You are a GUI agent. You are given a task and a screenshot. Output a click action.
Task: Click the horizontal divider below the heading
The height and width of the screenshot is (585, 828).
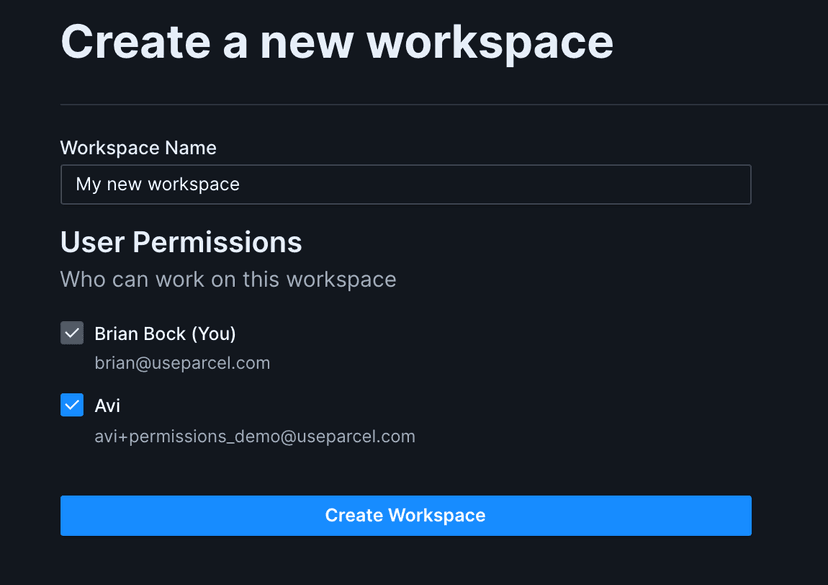click(405, 103)
